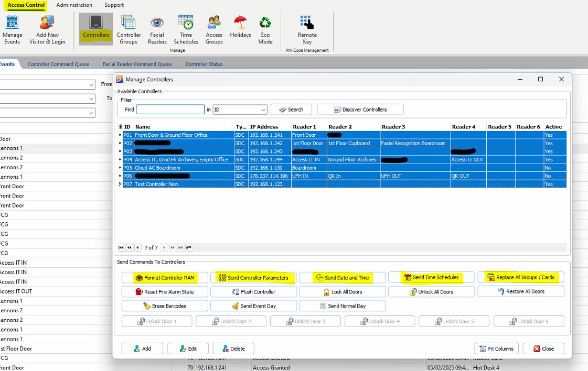588x371 pixels.
Task: Click IP address 178.237.114.196 cell
Action: pos(270,176)
